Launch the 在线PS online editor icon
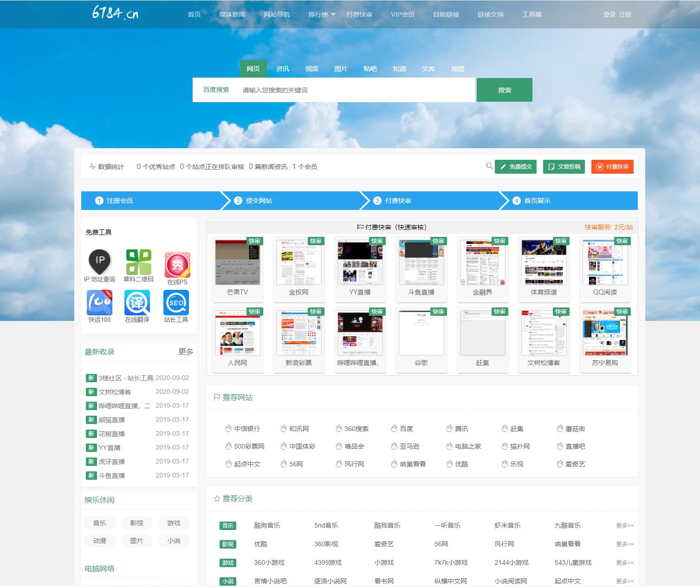 [177, 265]
